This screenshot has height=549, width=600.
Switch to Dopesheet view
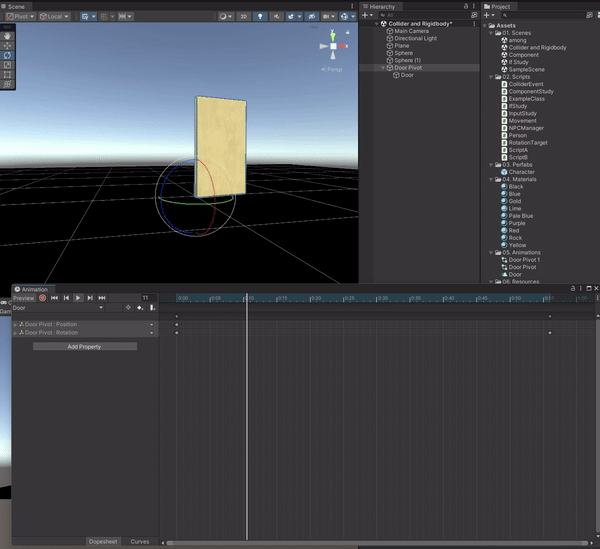click(x=103, y=541)
